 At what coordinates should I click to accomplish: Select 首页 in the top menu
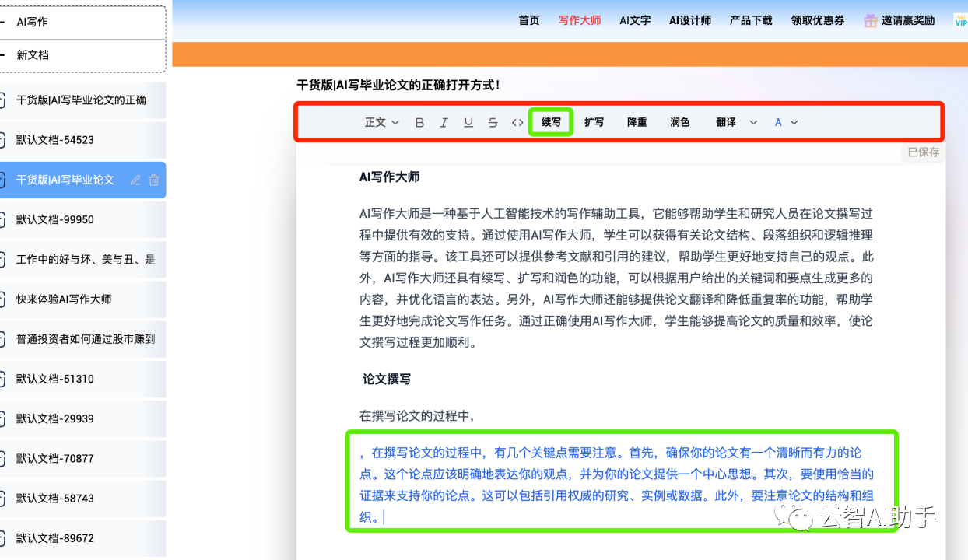coord(528,20)
